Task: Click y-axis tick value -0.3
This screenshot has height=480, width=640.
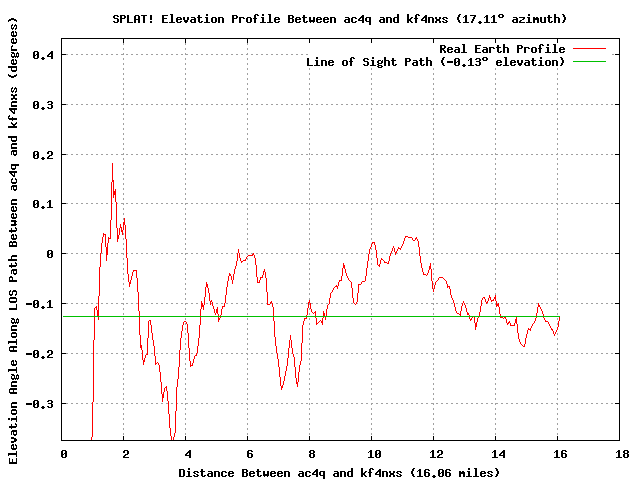Action: pyautogui.click(x=39, y=404)
